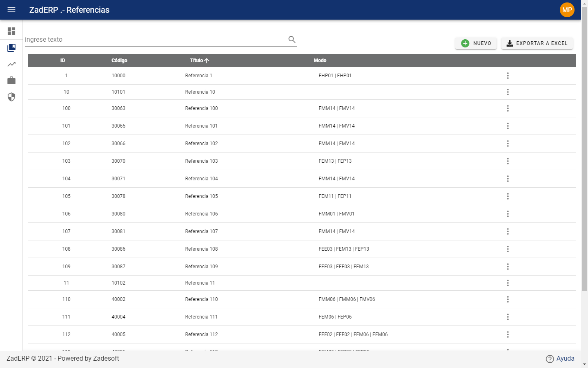Select the 'Referencia 109' title cell
The height and width of the screenshot is (368, 588).
click(x=201, y=267)
